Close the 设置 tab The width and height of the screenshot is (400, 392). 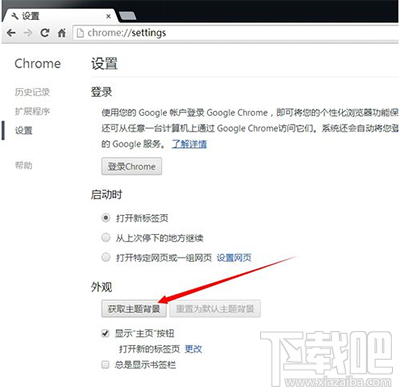[x=108, y=16]
